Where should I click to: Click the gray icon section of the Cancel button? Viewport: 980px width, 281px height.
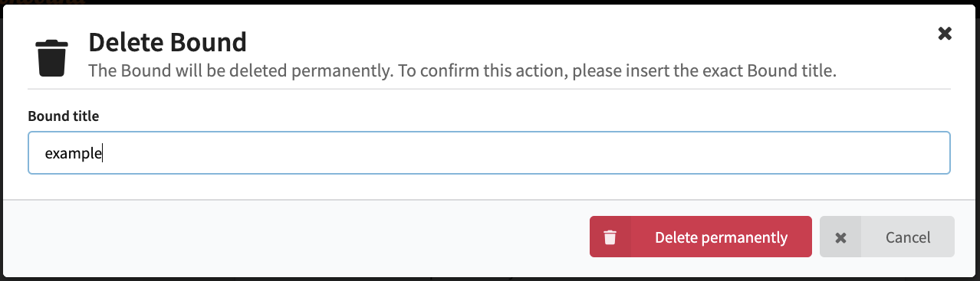click(x=840, y=237)
